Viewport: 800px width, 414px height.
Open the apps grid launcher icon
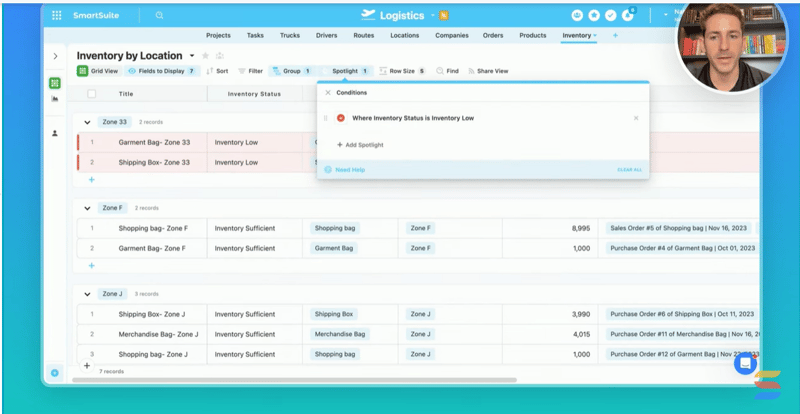[x=57, y=15]
